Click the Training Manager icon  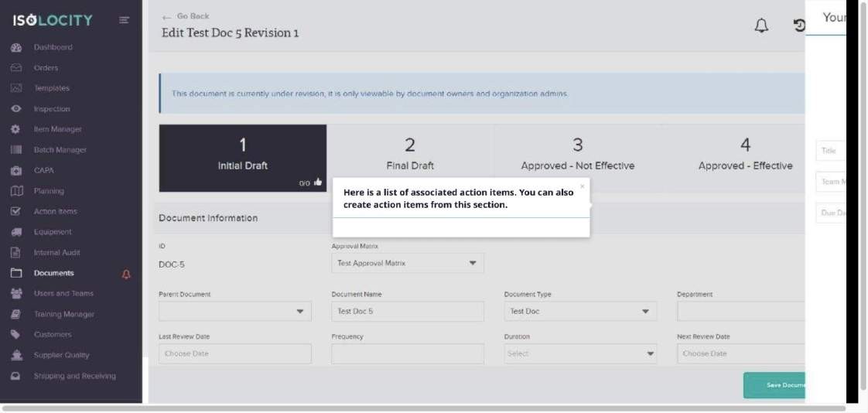[x=16, y=314]
